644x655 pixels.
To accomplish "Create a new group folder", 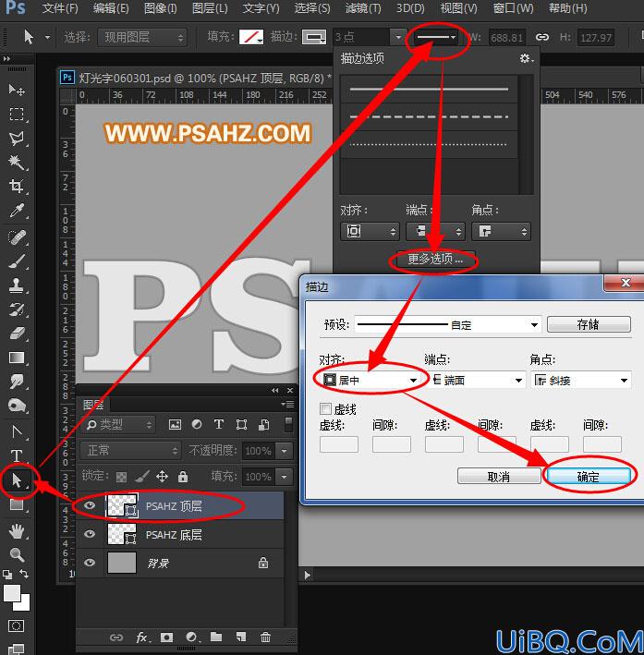I will point(215,637).
